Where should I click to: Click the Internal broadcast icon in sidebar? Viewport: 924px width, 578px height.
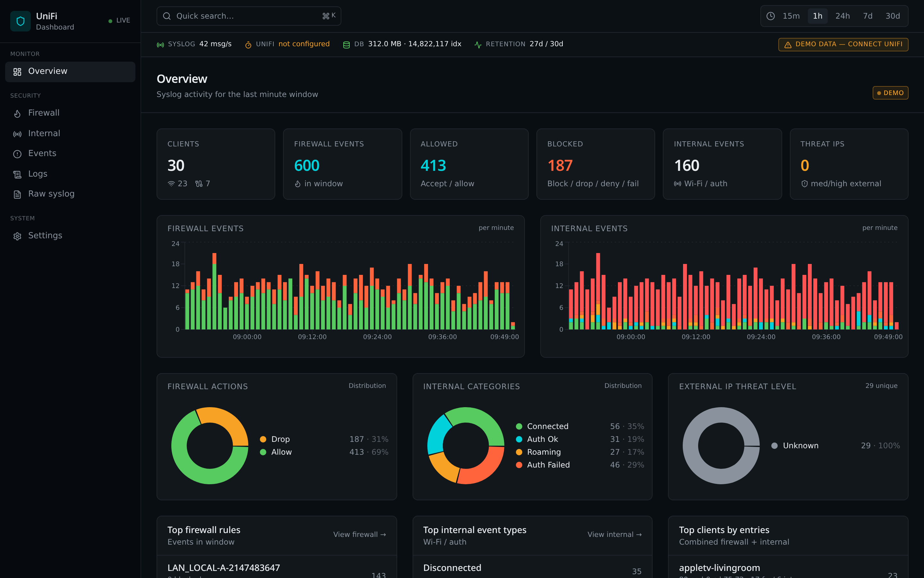coord(17,134)
